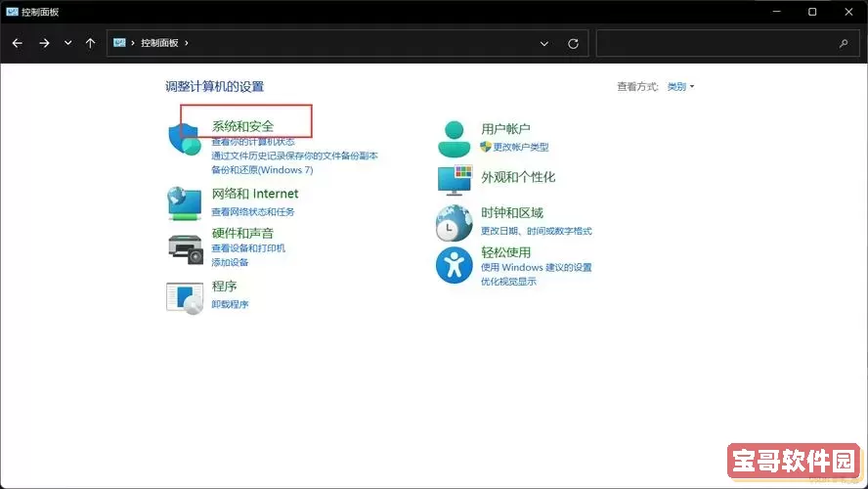The height and width of the screenshot is (489, 868).
Task: Open the 程序 category link
Action: point(224,287)
